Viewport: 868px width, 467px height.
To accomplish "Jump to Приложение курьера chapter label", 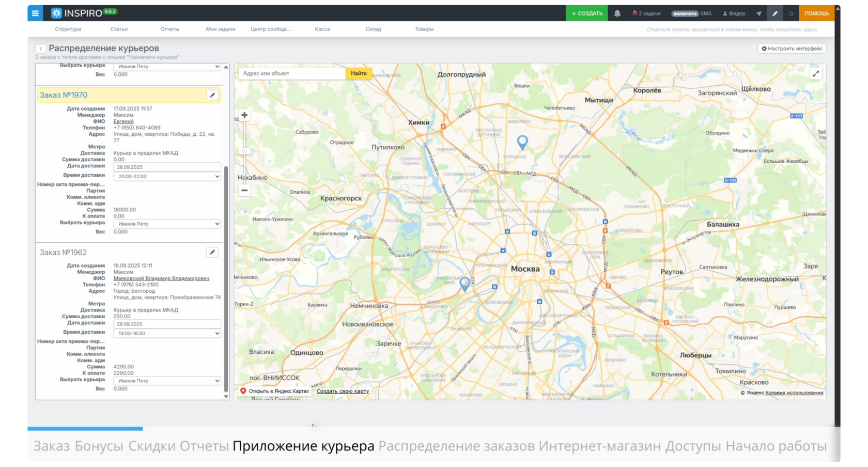I will click(303, 446).
